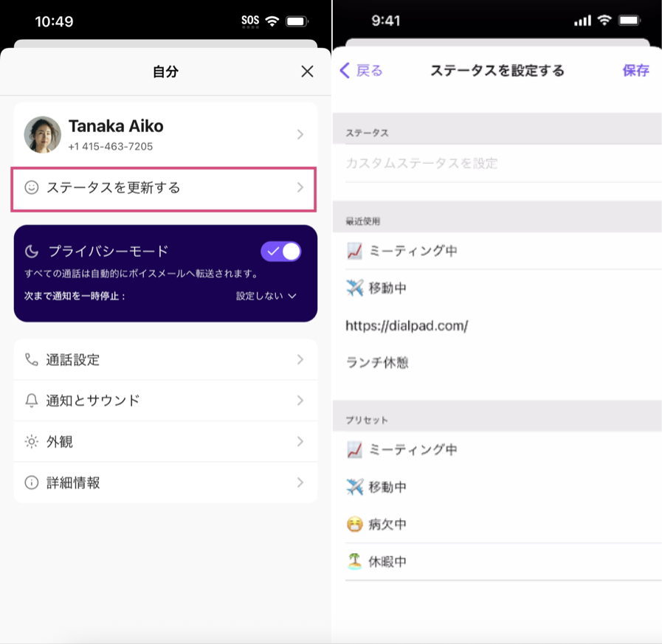Open 通話設定 using its chevron
This screenshot has height=644, width=662.
[300, 360]
